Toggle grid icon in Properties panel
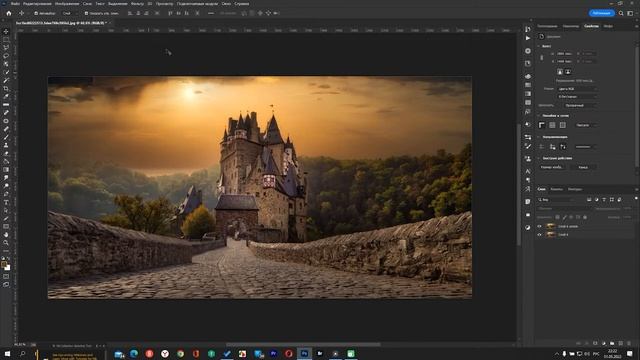 point(552,125)
